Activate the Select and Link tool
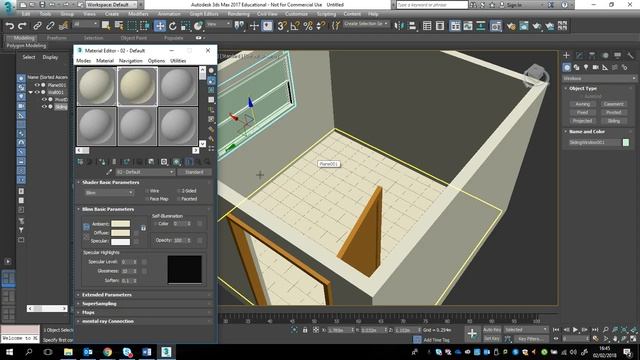This screenshot has width=640, height=360. pos(37,26)
